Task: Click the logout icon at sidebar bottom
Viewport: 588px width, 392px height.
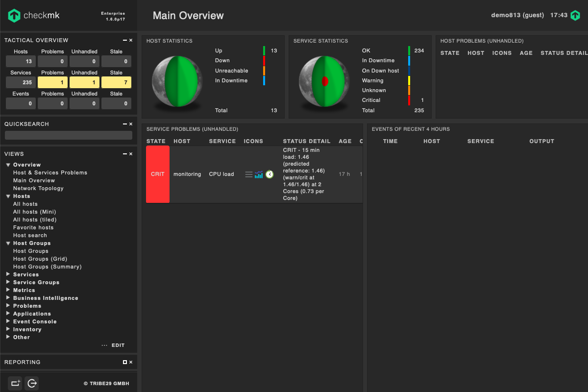Action: 32,383
